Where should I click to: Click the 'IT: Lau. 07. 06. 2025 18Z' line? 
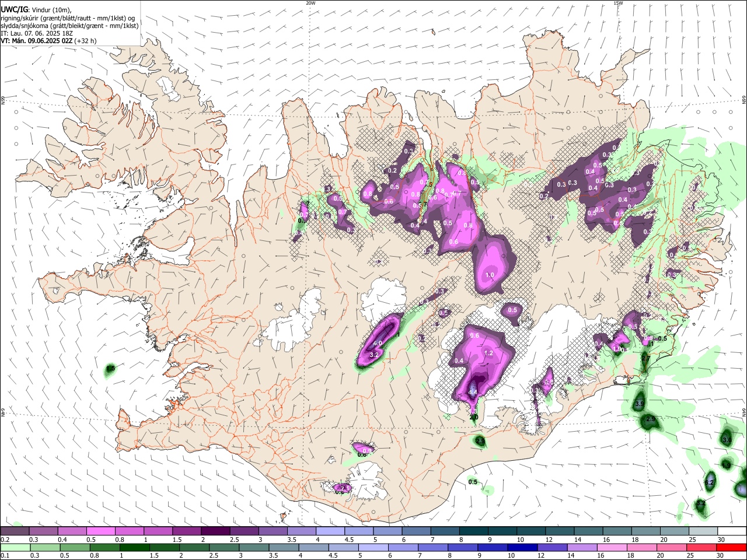pos(37,33)
